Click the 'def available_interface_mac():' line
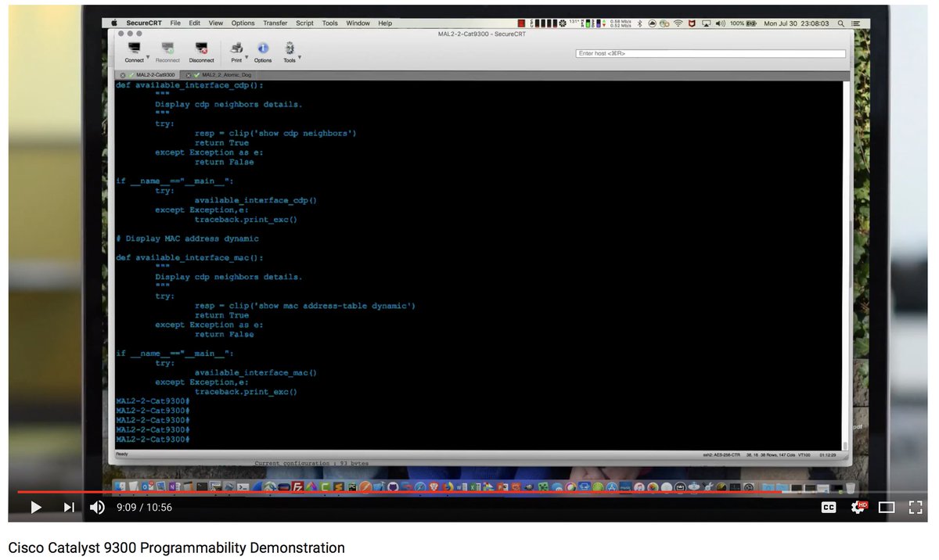The width and height of the screenshot is (939, 560). pyautogui.click(x=189, y=257)
